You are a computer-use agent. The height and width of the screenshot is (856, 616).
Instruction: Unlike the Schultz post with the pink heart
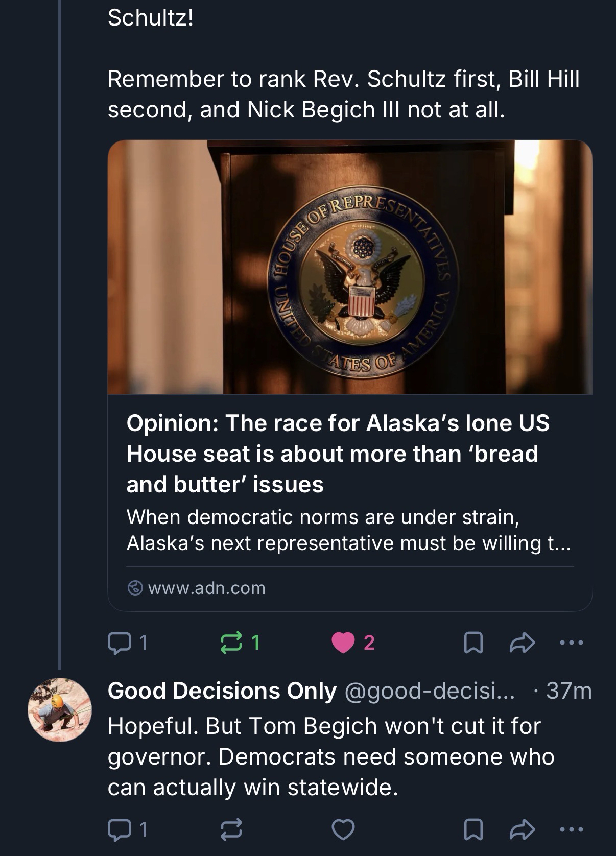point(343,643)
